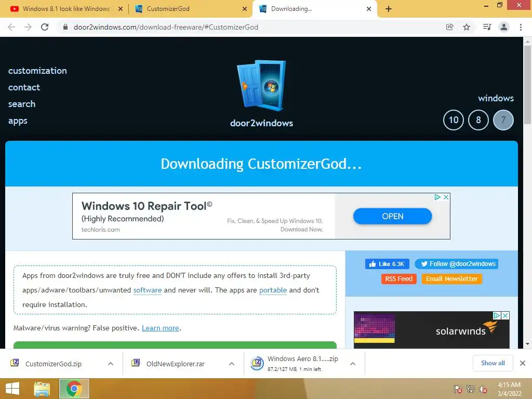The height and width of the screenshot is (399, 532).
Task: Open the Windows Start button
Action: coord(12,389)
